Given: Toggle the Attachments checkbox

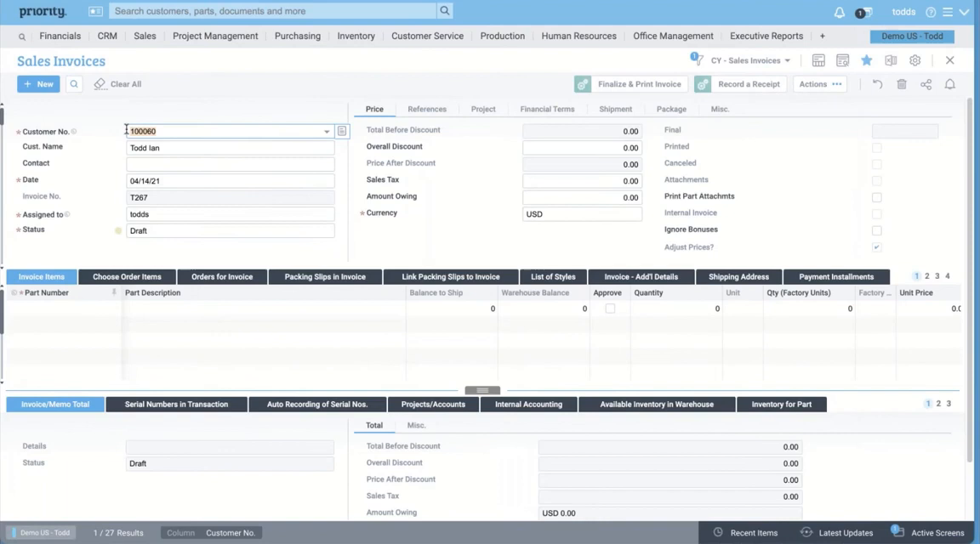Looking at the screenshot, I should [x=877, y=180].
